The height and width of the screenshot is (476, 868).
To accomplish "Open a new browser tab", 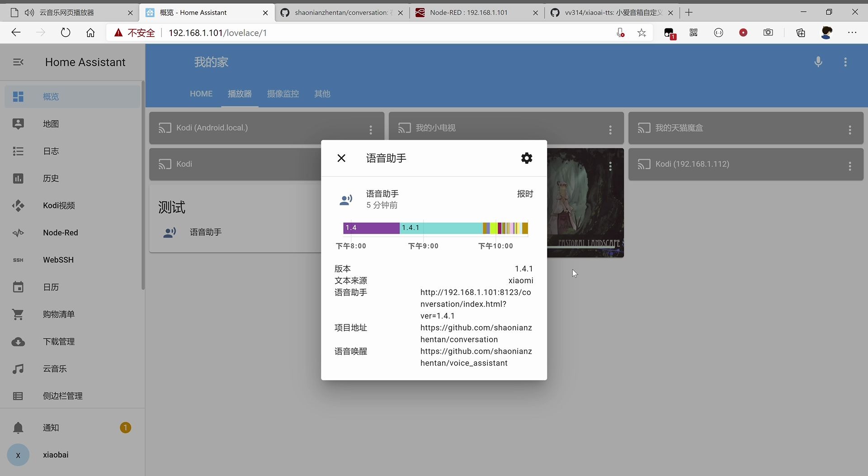I will tap(689, 13).
